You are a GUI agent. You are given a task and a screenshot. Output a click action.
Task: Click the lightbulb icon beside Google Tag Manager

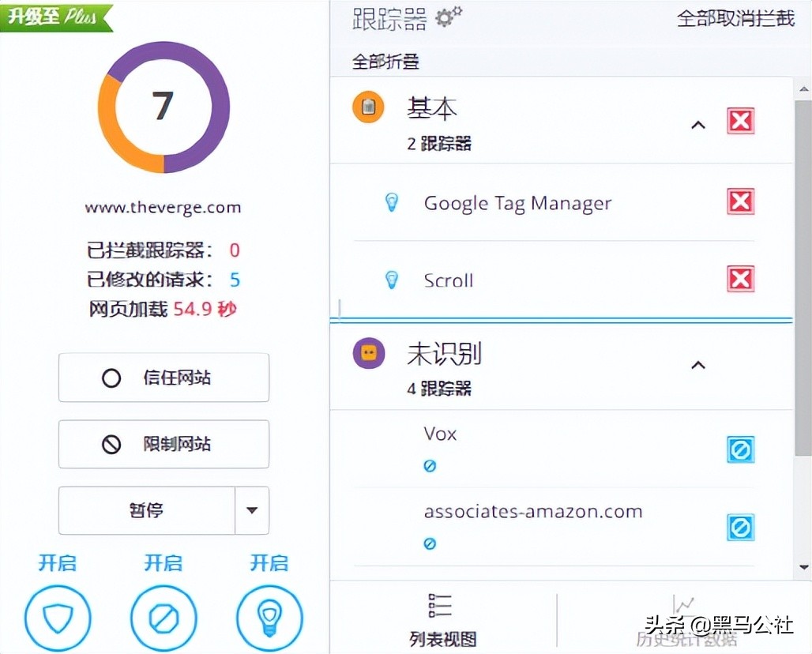tap(393, 202)
